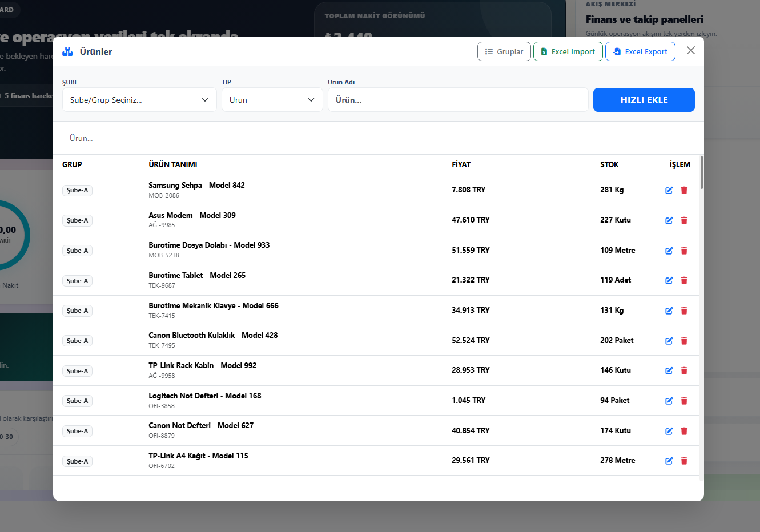Viewport: 760px width, 532px height.
Task: Click 'Finans ve takip panelleri' heading in background page
Action: 645,19
